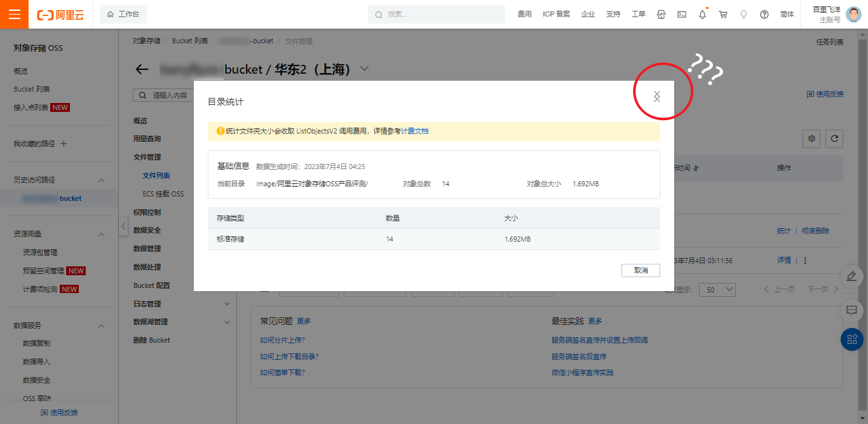Screen dimensions: 868x424
Task: Click the 取消 button in the dialog
Action: [641, 271]
